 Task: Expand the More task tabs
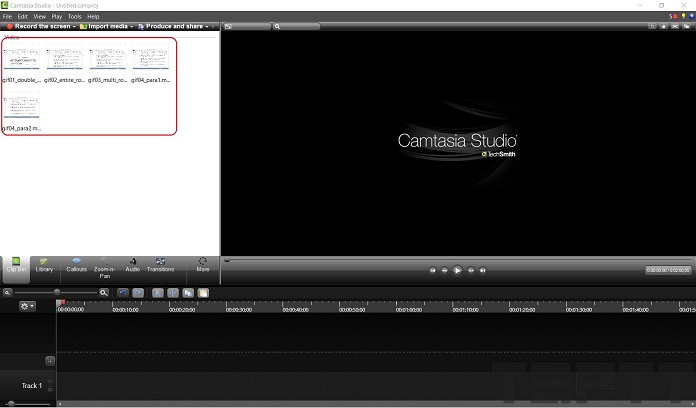(202, 265)
